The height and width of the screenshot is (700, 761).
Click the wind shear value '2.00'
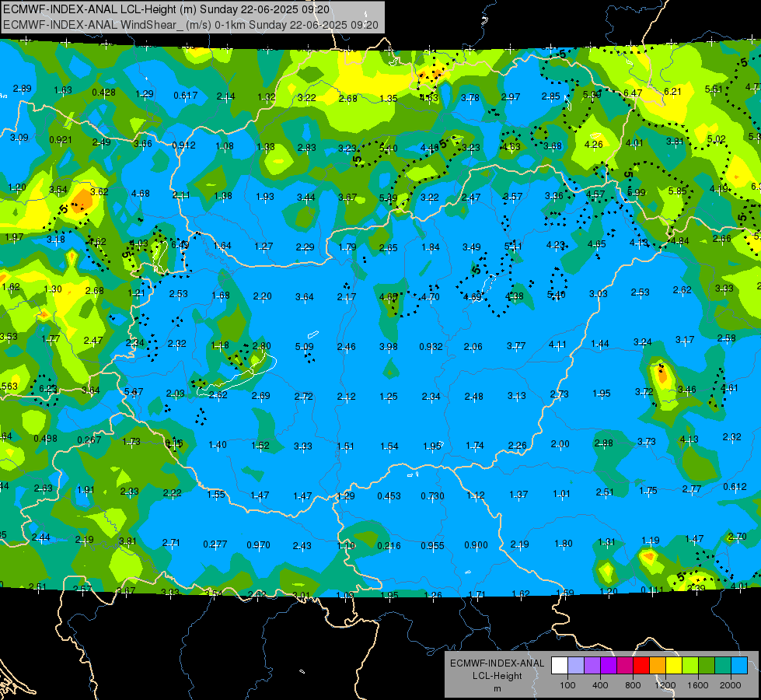(560, 443)
